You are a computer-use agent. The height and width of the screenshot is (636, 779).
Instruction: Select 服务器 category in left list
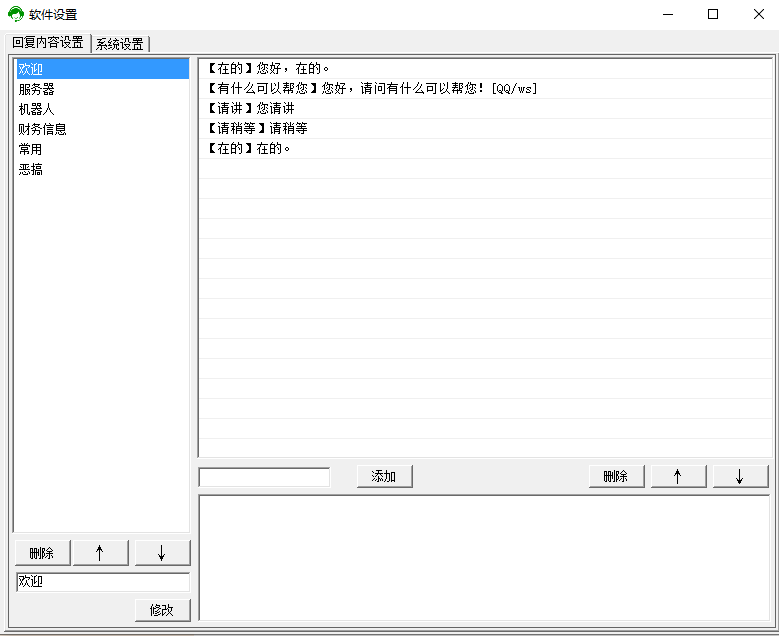37,89
